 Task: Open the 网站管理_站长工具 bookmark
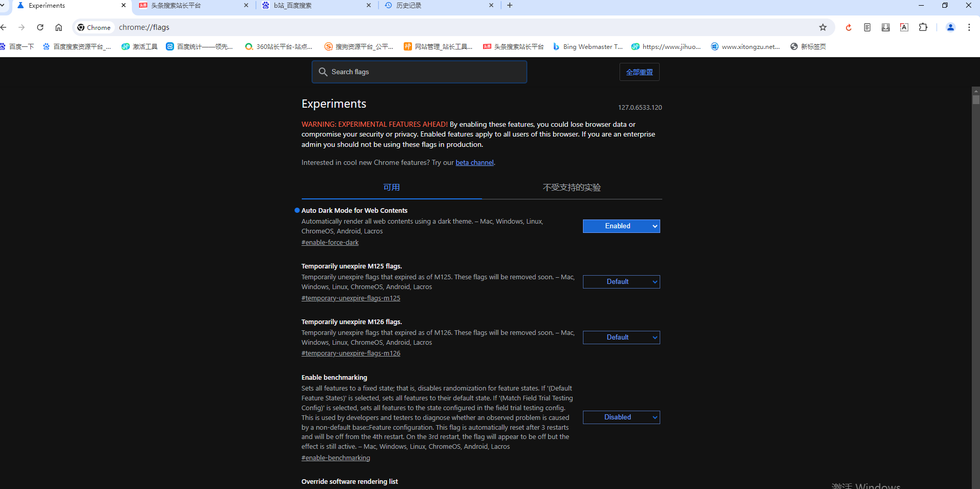point(438,46)
